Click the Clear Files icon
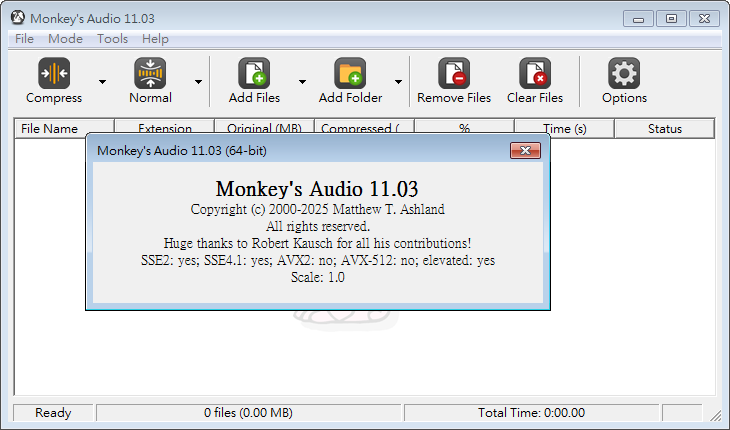The image size is (730, 430). [x=535, y=74]
